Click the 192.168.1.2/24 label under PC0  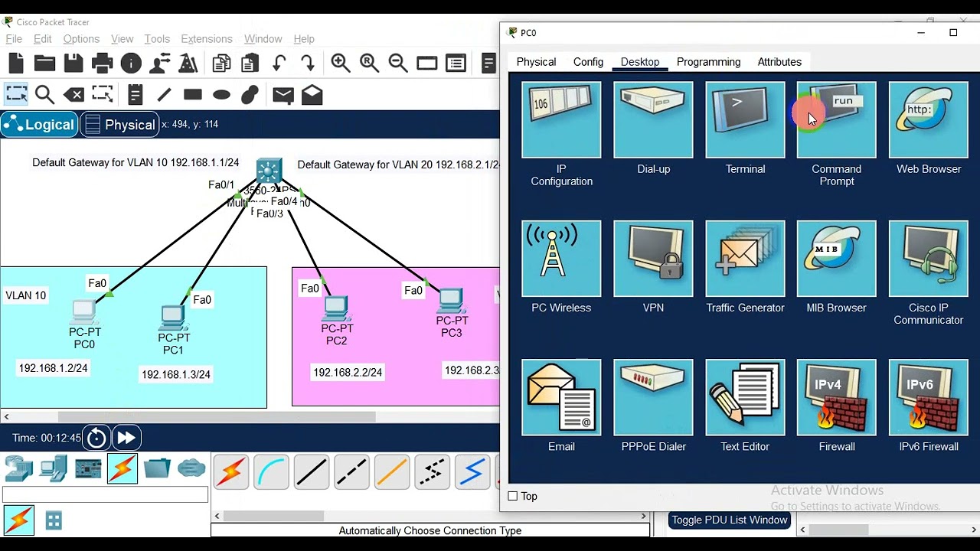click(53, 368)
